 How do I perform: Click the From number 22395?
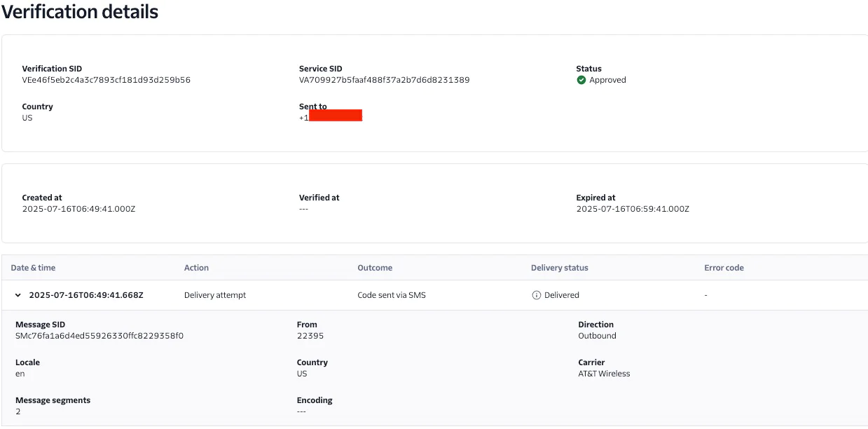tap(310, 335)
